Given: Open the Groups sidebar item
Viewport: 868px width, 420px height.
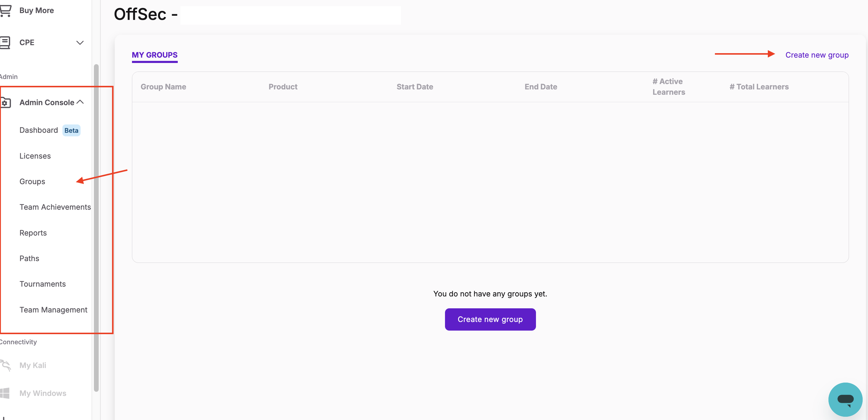Looking at the screenshot, I should tap(32, 181).
